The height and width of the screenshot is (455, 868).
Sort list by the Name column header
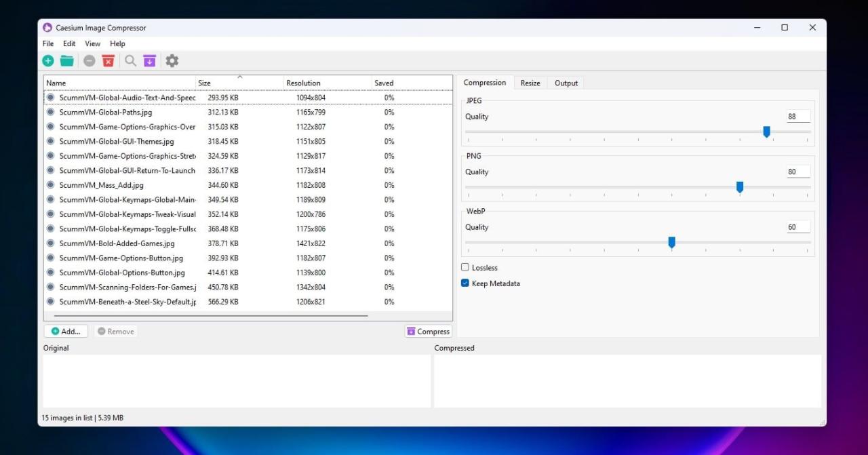[x=119, y=83]
